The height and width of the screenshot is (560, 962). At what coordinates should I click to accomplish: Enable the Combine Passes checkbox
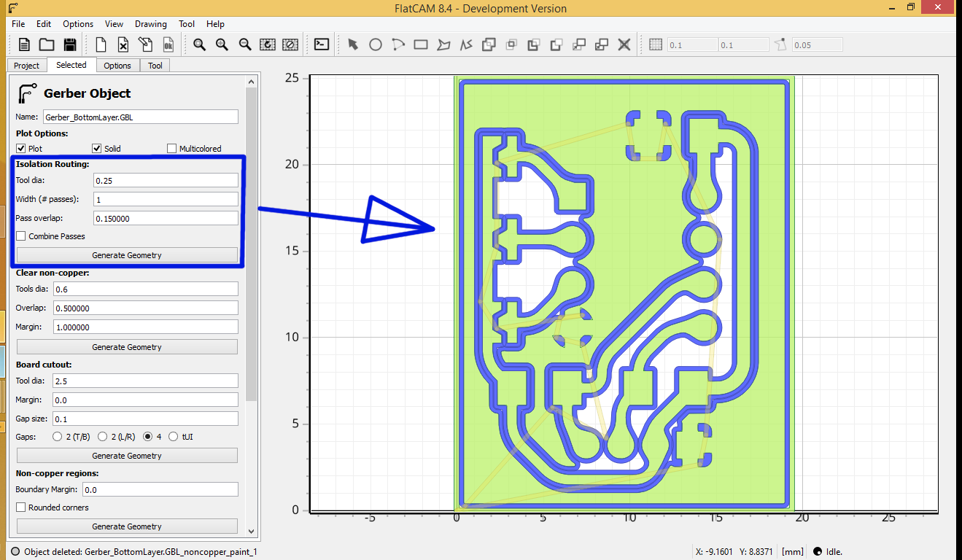(21, 236)
